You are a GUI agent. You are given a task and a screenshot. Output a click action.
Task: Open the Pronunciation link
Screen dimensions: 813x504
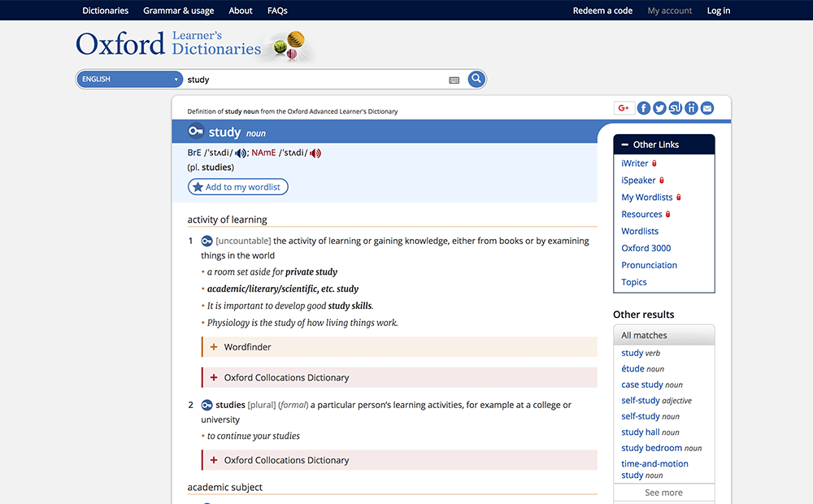pyautogui.click(x=649, y=265)
